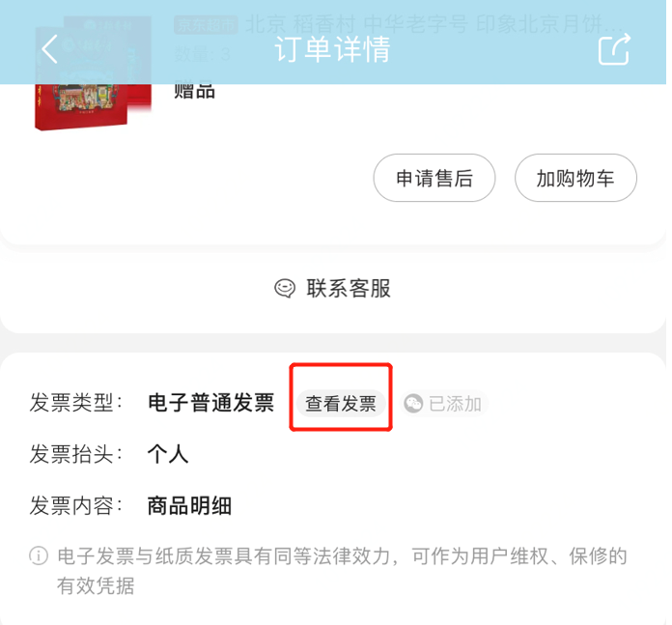Screen dimensions: 672x625
Task: Open 查看发票 to view invoice
Action: (x=341, y=404)
